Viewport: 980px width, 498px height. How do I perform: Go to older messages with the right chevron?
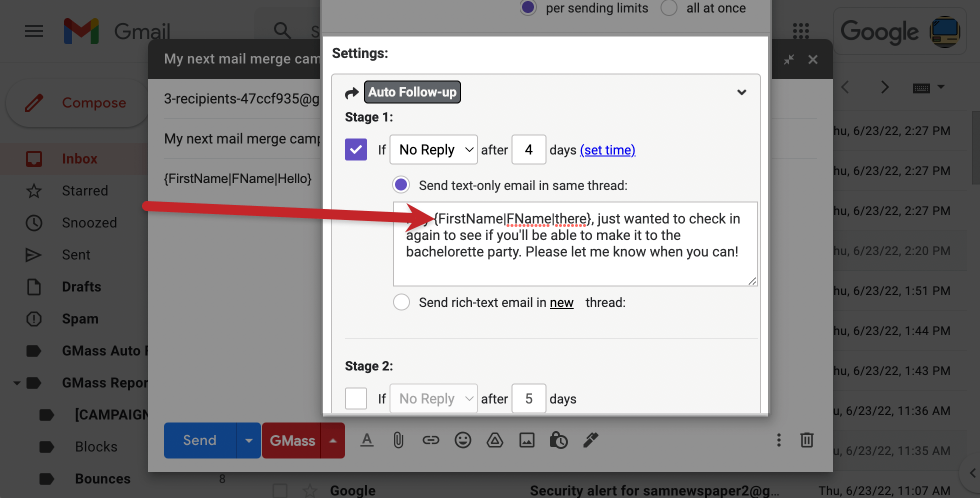coord(885,87)
